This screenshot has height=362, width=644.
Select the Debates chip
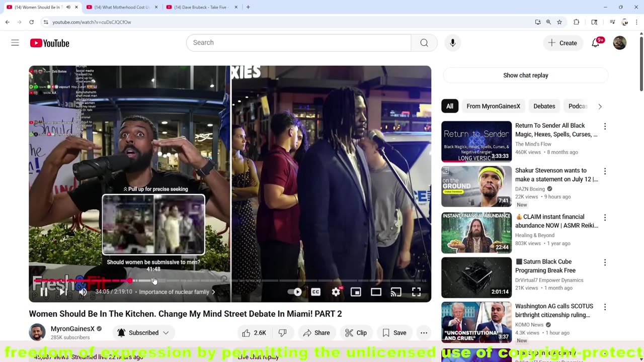(544, 106)
